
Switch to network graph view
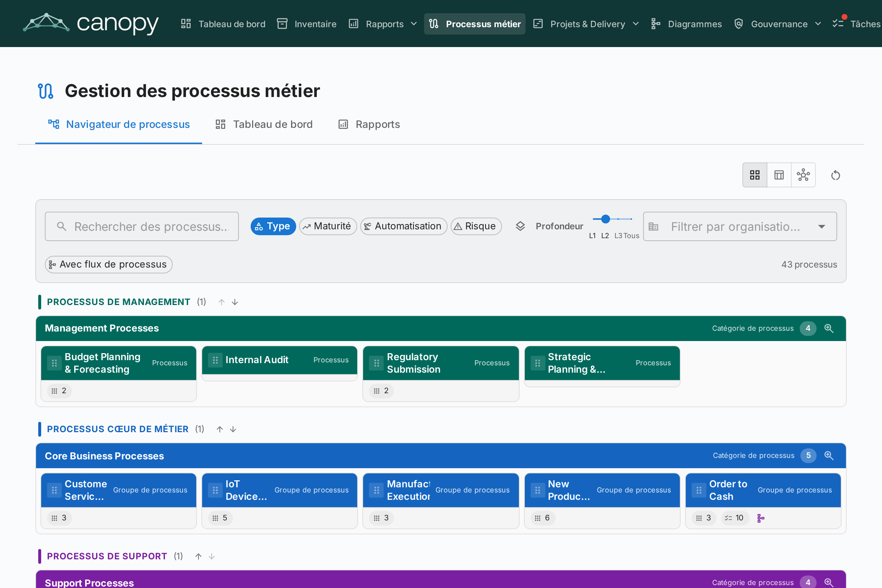pos(803,175)
